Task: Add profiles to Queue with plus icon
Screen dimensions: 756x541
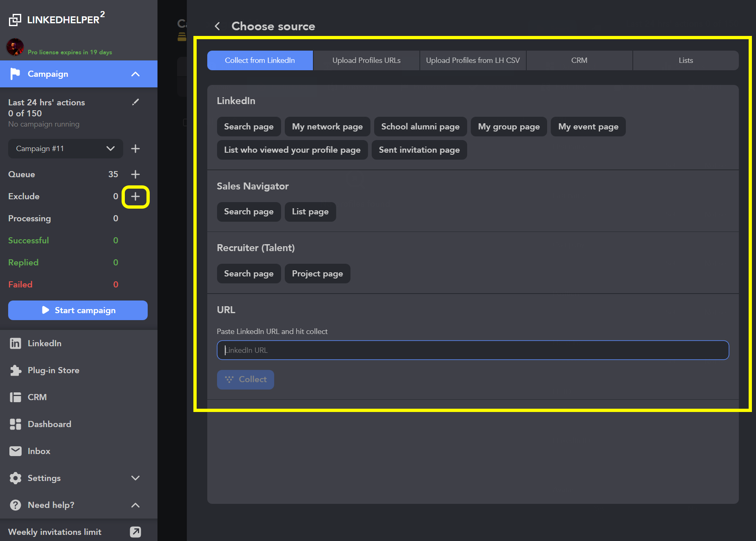Action: point(135,174)
